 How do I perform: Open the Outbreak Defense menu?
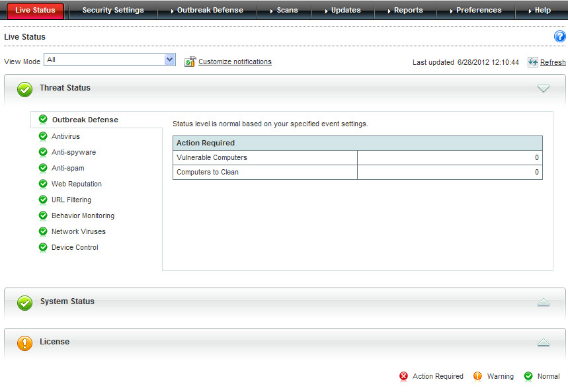209,11
